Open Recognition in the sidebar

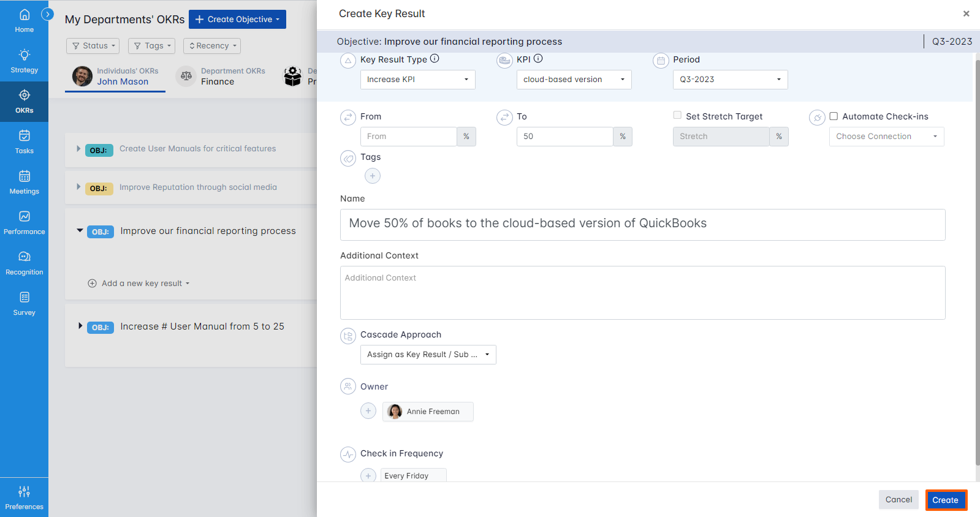coord(24,263)
